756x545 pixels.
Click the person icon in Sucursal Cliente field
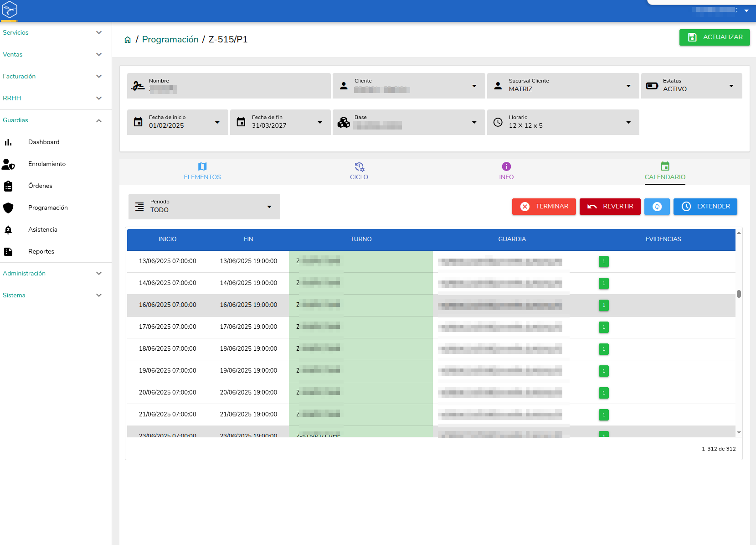(x=498, y=85)
